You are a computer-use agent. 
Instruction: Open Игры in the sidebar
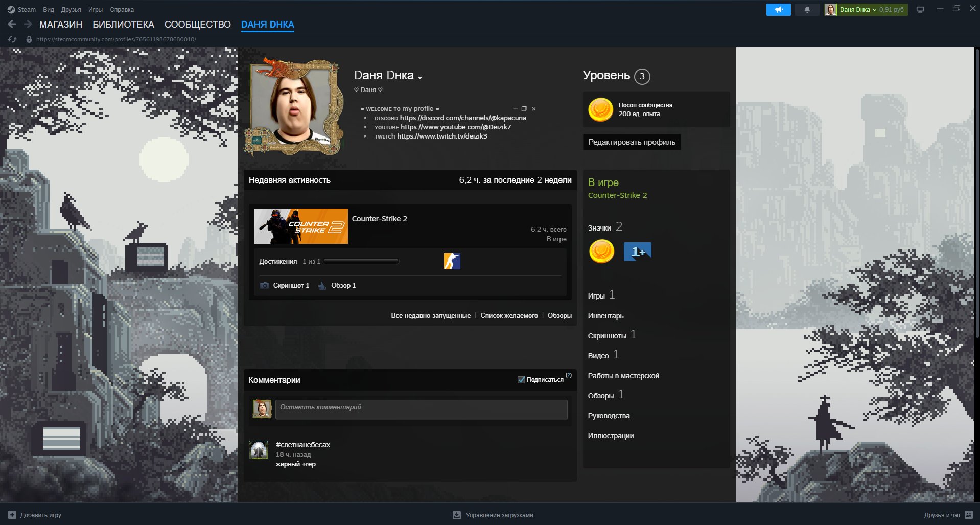click(x=596, y=296)
